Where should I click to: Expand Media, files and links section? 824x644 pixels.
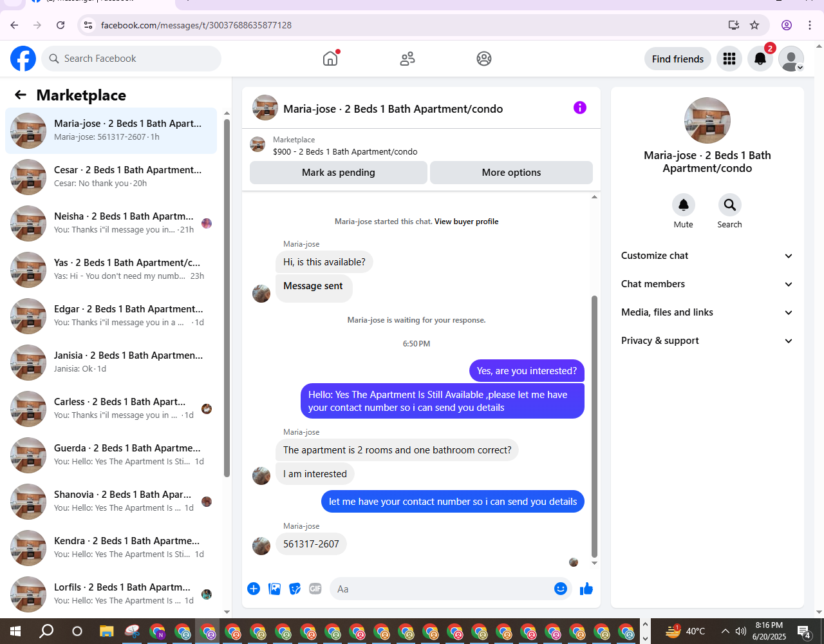[x=707, y=312]
